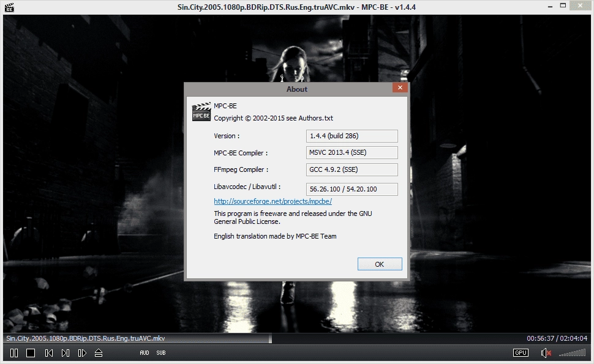594x364 pixels.
Task: Click the MPC-BE app icon in title bar
Action: click(9, 7)
